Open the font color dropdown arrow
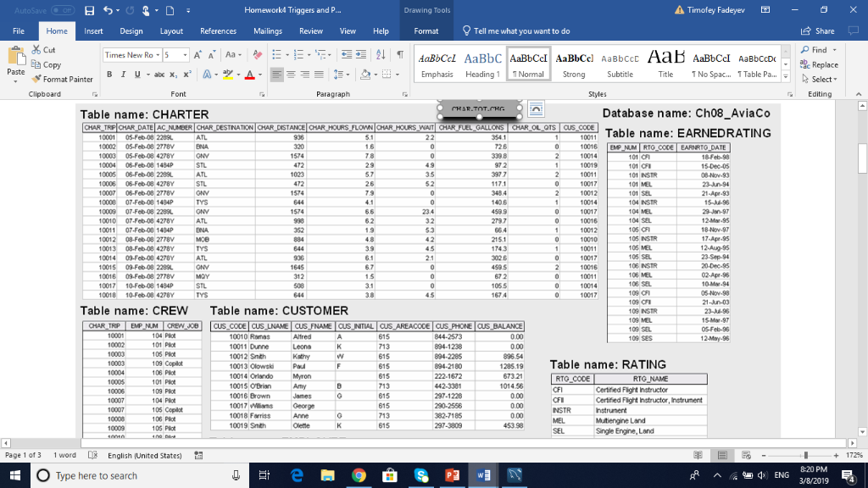This screenshot has height=488, width=868. (260, 75)
